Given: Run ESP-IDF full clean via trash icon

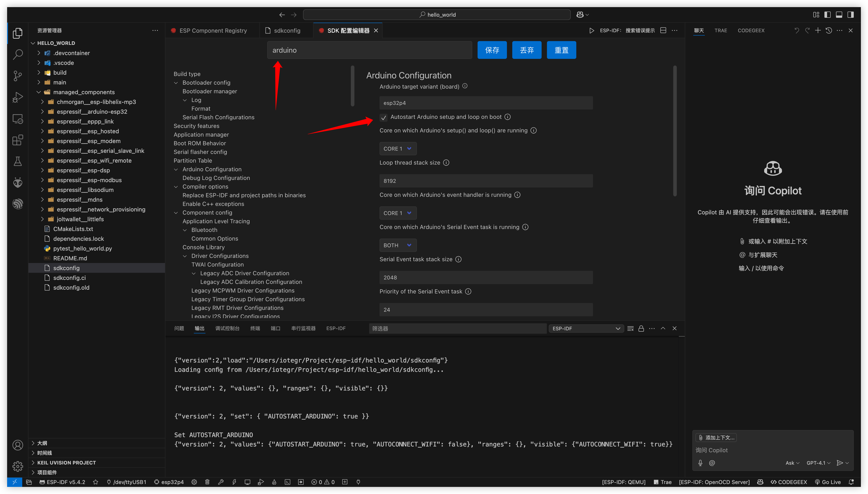Looking at the screenshot, I should coord(207,482).
